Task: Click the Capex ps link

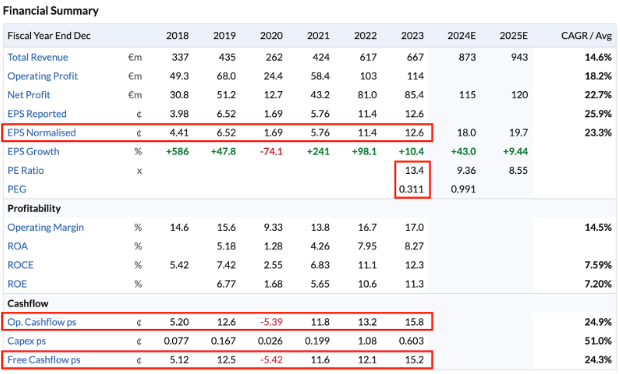Action: click(26, 341)
